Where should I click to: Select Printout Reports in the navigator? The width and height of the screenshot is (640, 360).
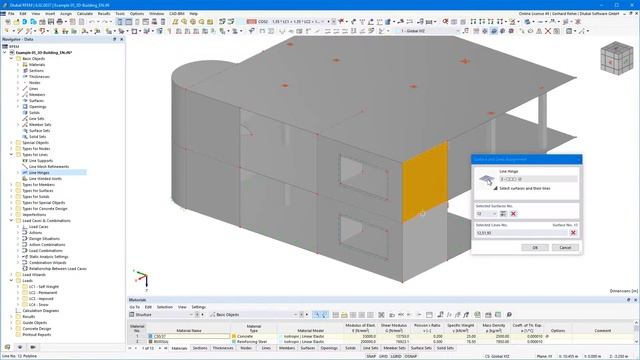tap(37, 335)
